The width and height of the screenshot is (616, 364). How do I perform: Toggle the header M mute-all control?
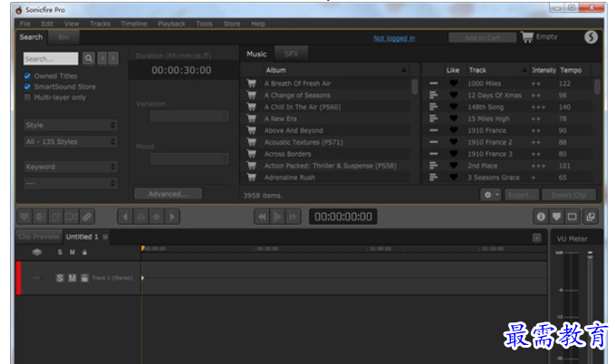[72, 252]
